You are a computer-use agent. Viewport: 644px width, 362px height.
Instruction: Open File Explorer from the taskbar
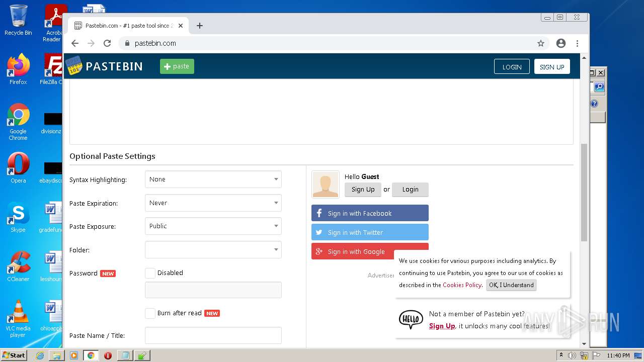pos(57,355)
